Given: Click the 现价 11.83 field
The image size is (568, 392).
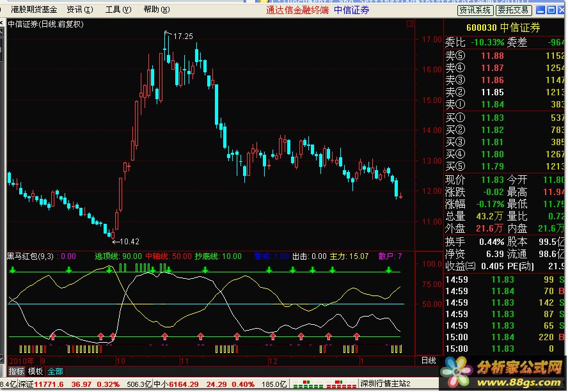Looking at the screenshot, I should tap(474, 180).
